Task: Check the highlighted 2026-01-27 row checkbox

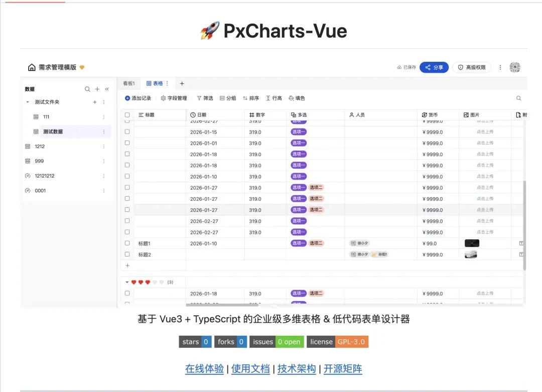Action: coord(127,210)
